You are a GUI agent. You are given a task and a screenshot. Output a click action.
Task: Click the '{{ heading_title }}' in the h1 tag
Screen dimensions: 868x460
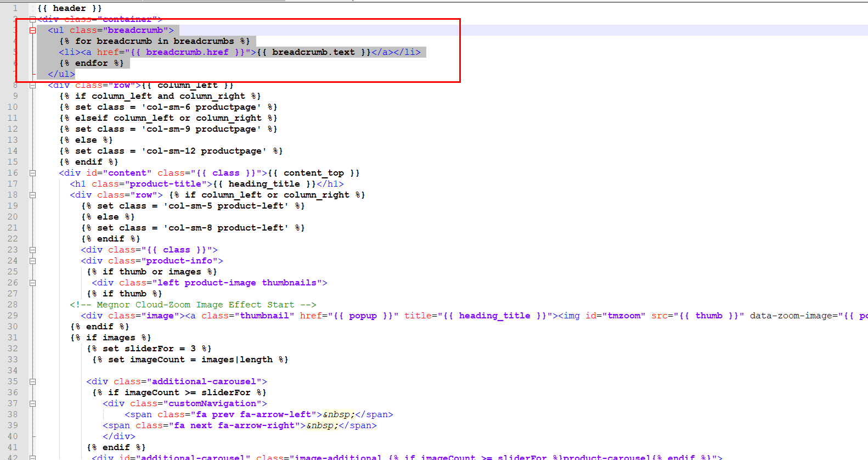(264, 184)
